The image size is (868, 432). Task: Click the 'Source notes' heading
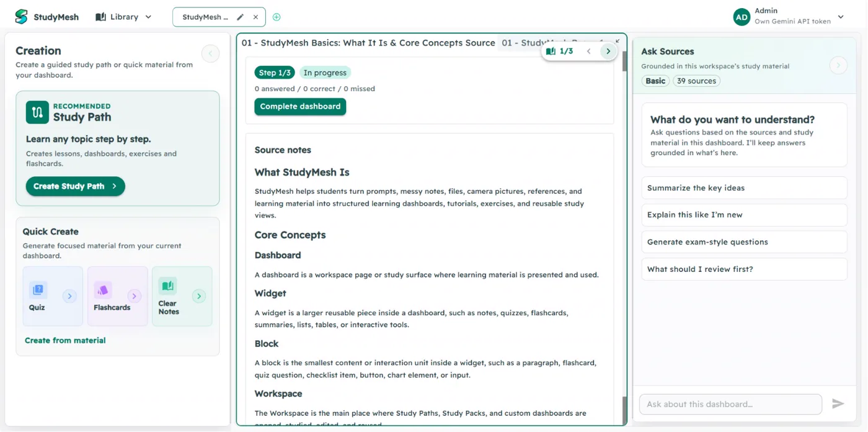[x=283, y=150]
